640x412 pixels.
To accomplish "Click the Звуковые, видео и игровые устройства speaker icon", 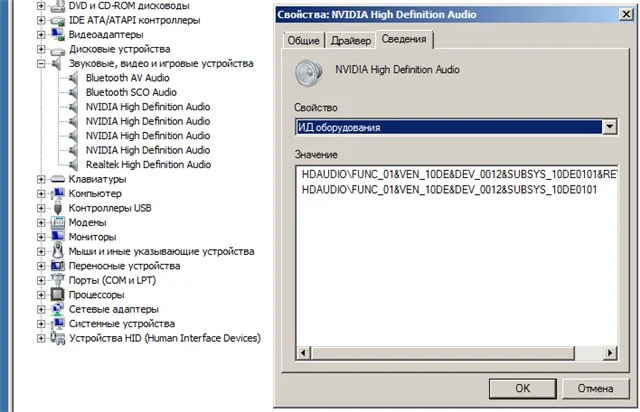I will [56, 64].
